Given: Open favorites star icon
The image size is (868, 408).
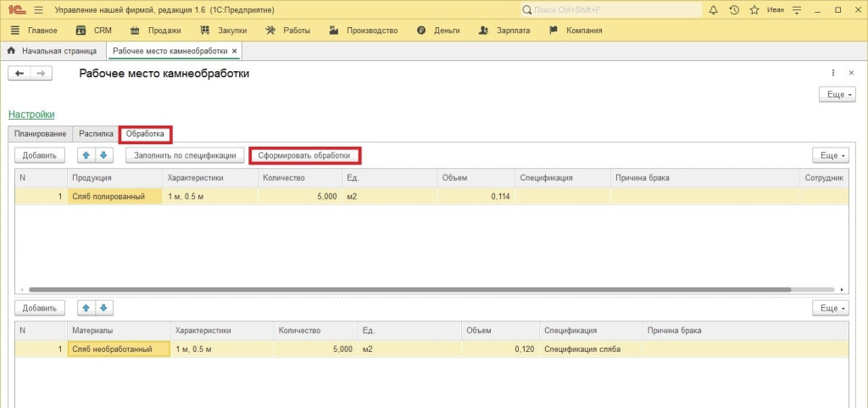Looking at the screenshot, I should click(x=754, y=10).
